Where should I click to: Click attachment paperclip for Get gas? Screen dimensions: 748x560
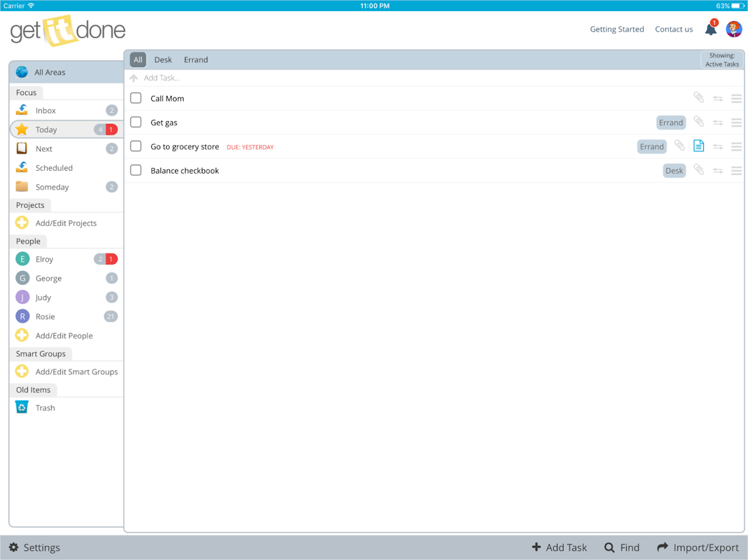[699, 122]
